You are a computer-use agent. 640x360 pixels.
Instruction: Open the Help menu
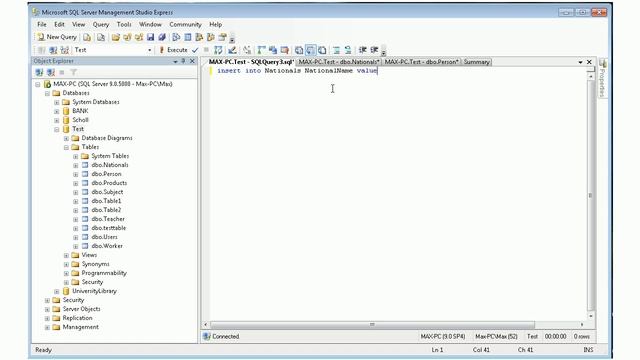coord(216,24)
